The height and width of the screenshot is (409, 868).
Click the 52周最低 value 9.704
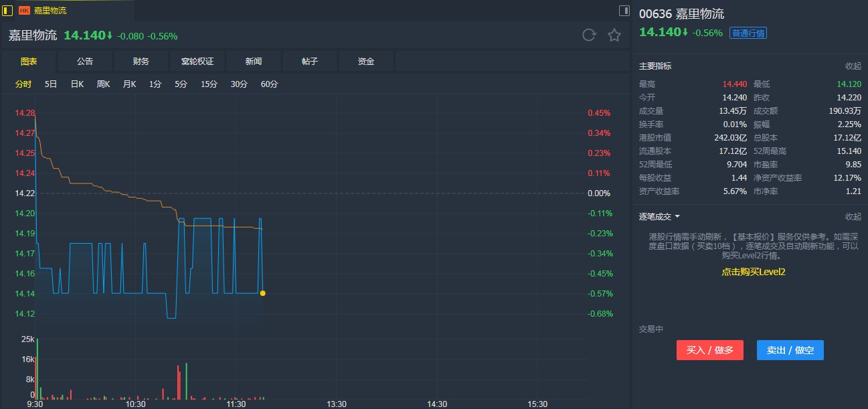736,165
